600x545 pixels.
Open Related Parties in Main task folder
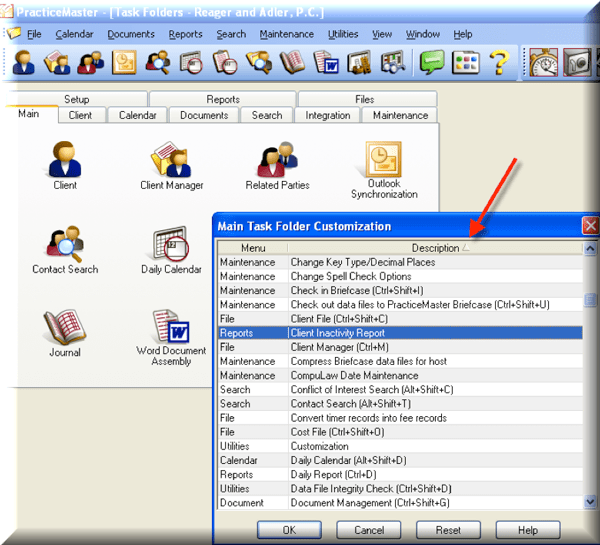coord(277,165)
